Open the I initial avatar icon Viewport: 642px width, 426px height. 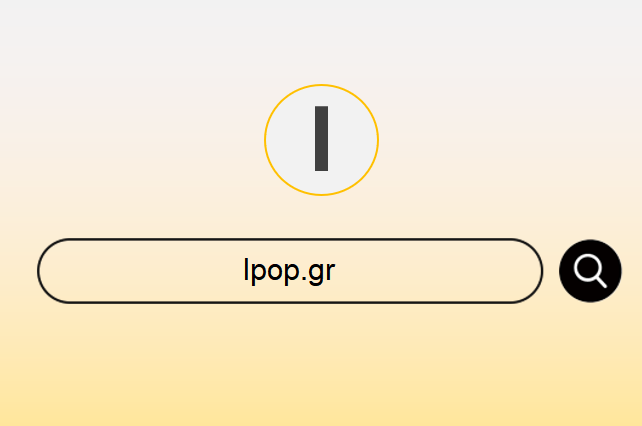(x=321, y=140)
